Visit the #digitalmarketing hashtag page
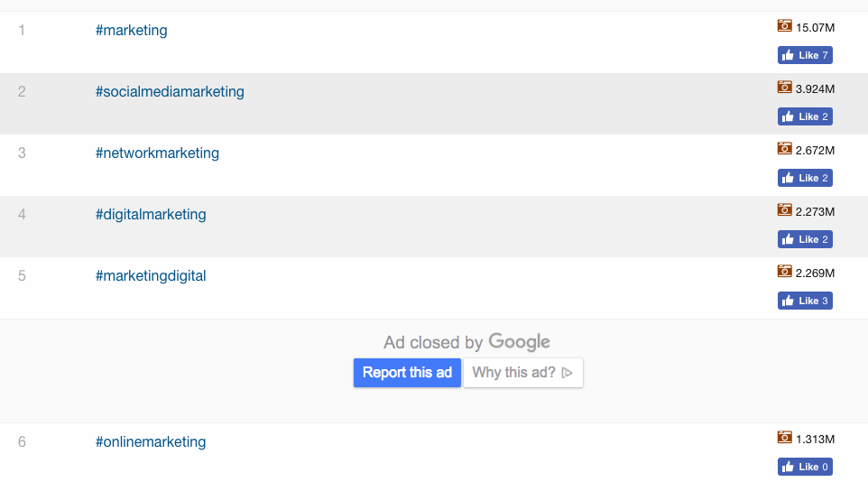 pyautogui.click(x=151, y=215)
